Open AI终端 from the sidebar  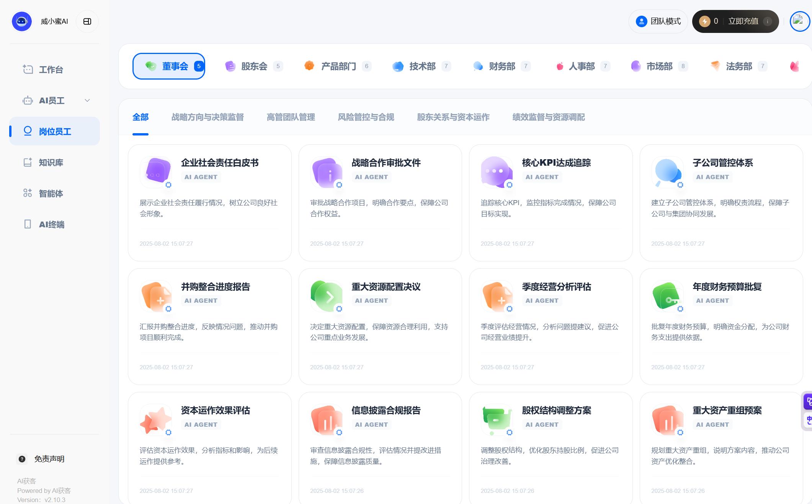[54, 224]
